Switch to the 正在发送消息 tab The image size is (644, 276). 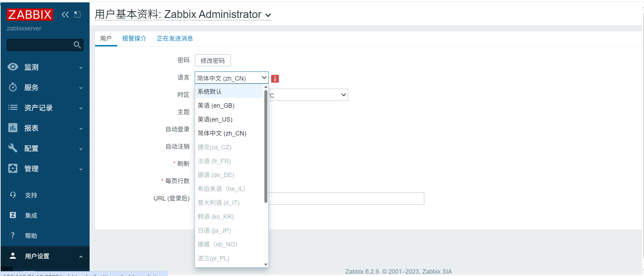(x=175, y=39)
